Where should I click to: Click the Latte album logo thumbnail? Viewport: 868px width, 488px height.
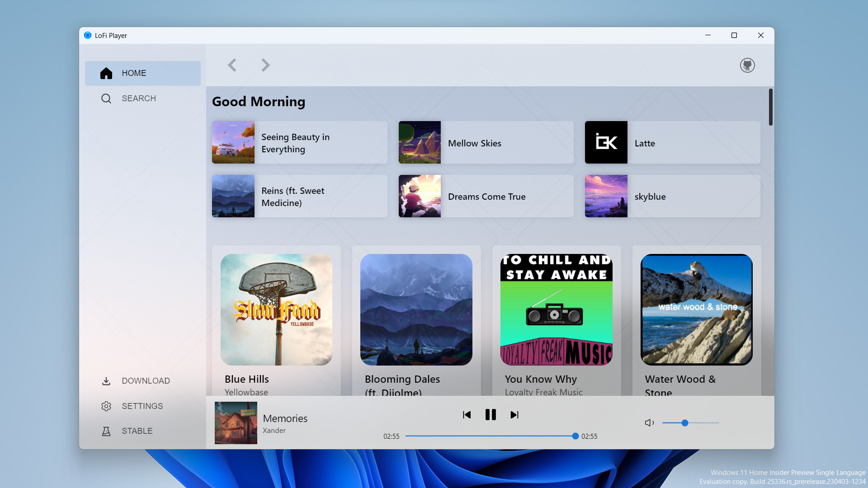[x=606, y=142]
